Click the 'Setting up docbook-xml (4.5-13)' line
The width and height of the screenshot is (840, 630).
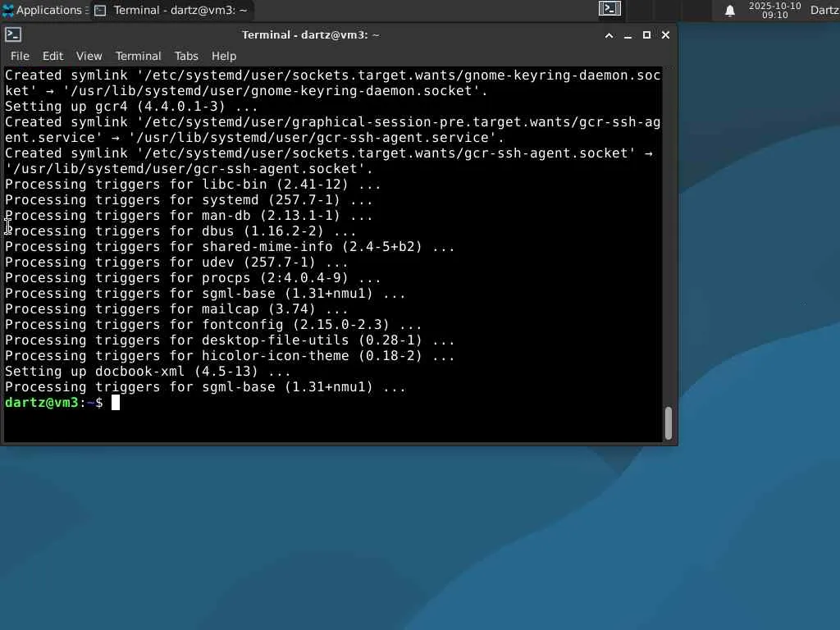pyautogui.click(x=148, y=372)
